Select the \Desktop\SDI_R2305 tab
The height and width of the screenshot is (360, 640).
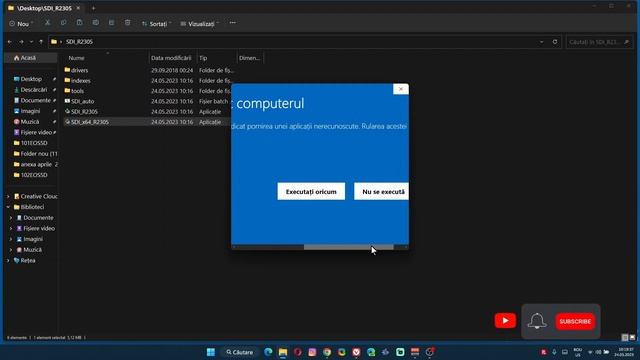point(44,8)
